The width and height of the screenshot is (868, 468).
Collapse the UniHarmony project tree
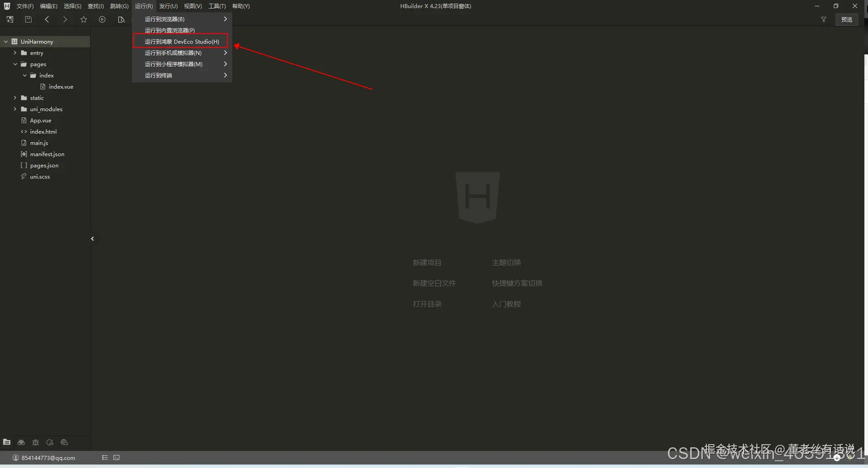click(6, 41)
